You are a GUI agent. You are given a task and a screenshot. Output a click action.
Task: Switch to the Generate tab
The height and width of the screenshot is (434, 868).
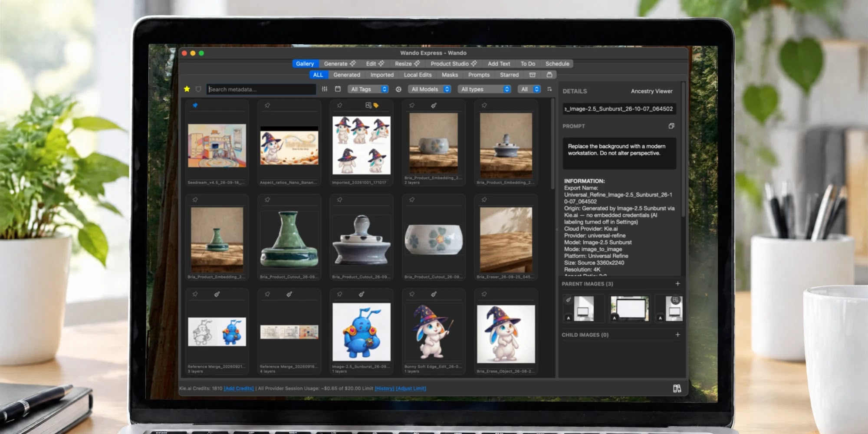340,64
